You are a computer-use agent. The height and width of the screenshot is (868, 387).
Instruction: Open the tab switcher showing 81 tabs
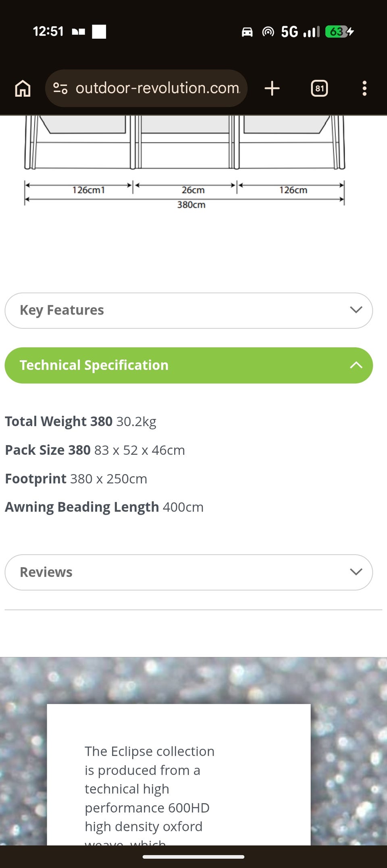tap(319, 88)
